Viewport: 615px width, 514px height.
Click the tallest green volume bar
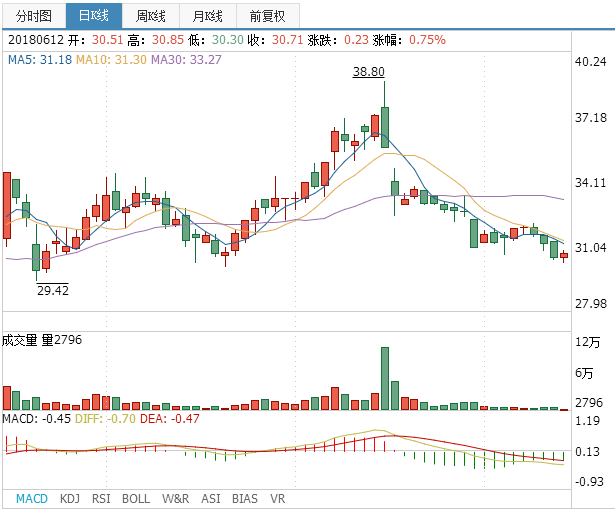[x=384, y=378]
